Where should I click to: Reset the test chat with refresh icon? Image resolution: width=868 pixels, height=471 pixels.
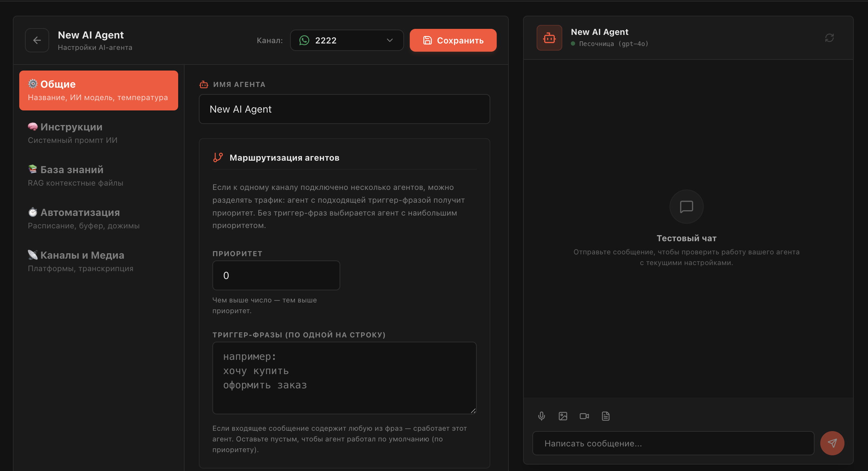pyautogui.click(x=830, y=38)
